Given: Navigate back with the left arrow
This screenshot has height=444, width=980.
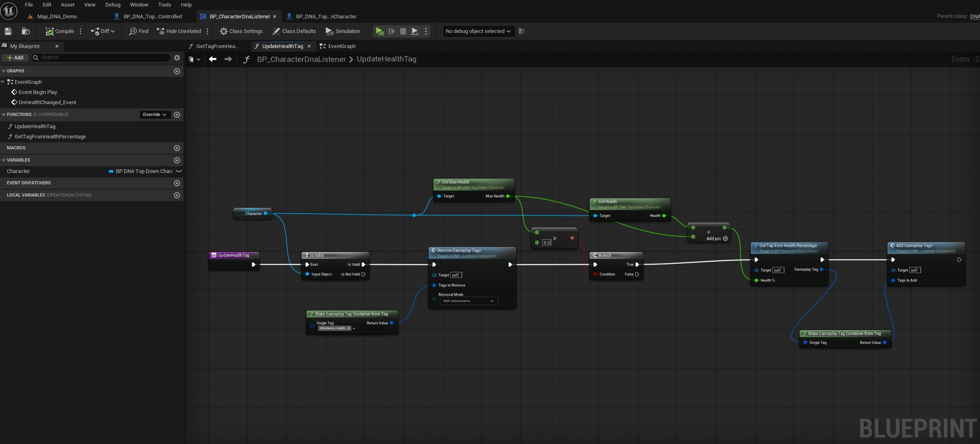Looking at the screenshot, I should 212,59.
